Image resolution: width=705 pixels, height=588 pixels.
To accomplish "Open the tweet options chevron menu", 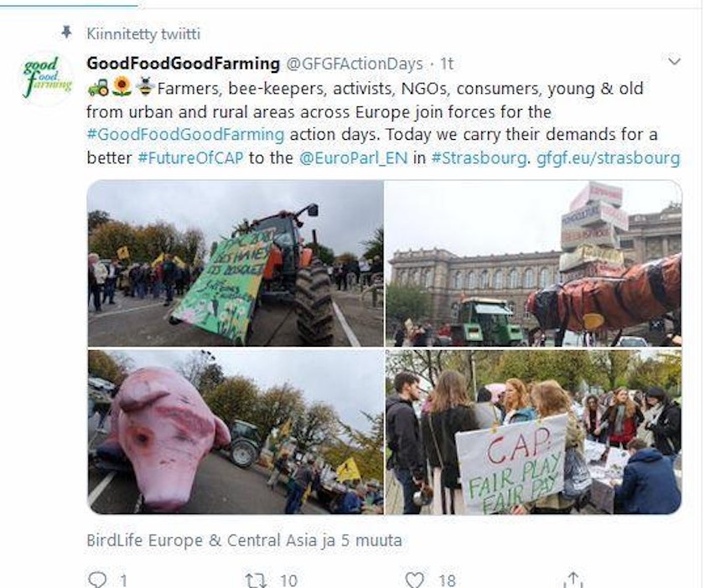I will click(674, 60).
